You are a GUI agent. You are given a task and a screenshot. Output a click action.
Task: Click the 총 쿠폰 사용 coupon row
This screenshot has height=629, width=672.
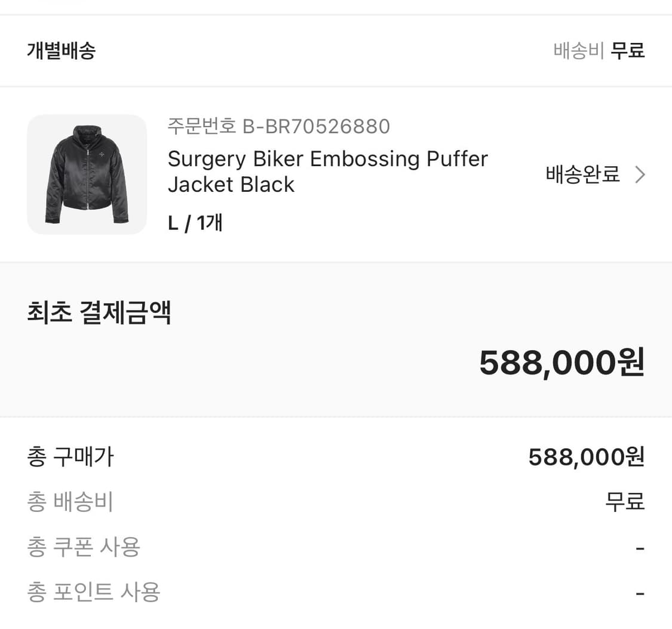[84, 547]
